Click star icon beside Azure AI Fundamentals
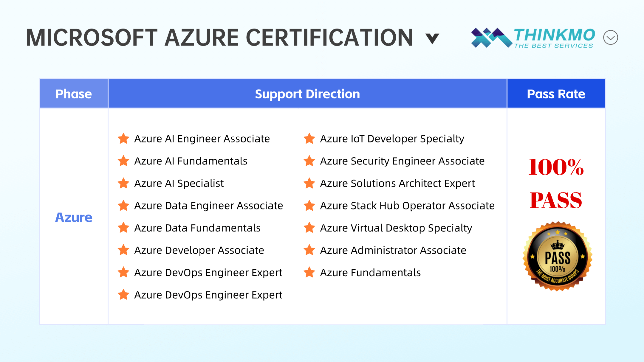 pos(123,161)
